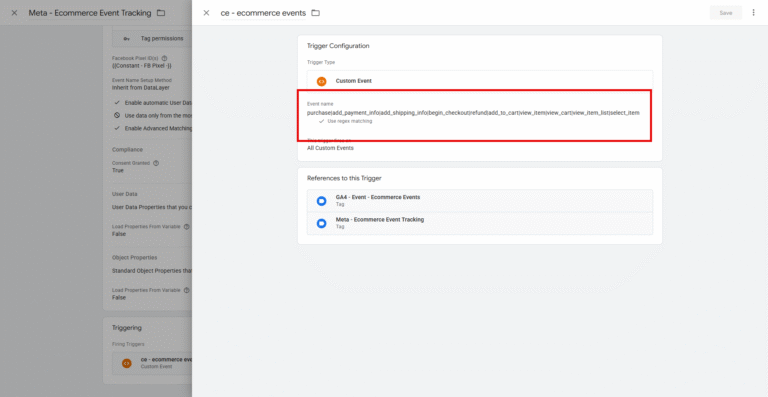Screen dimensions: 768x397
Task: Toggle Enable Advanced Matching checkmark
Action: pos(117,128)
